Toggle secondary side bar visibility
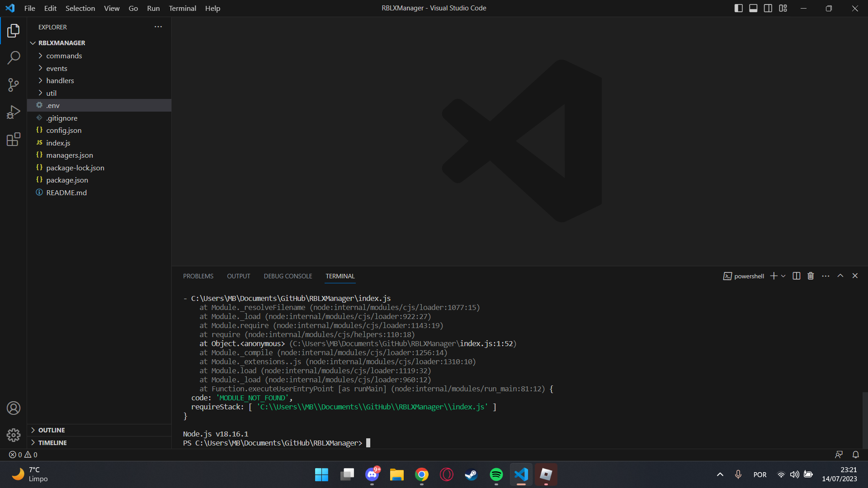 [x=768, y=8]
